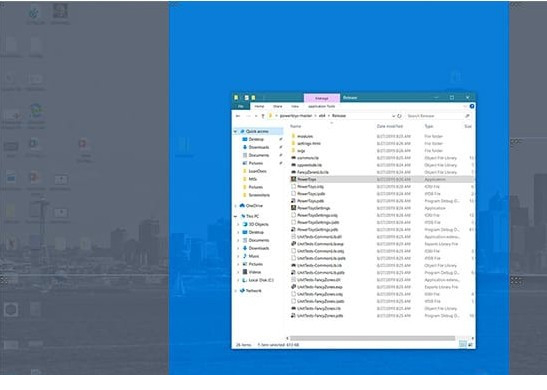Open the Application Tools ribbon tab
This screenshot has height=390, width=547.
[x=322, y=106]
